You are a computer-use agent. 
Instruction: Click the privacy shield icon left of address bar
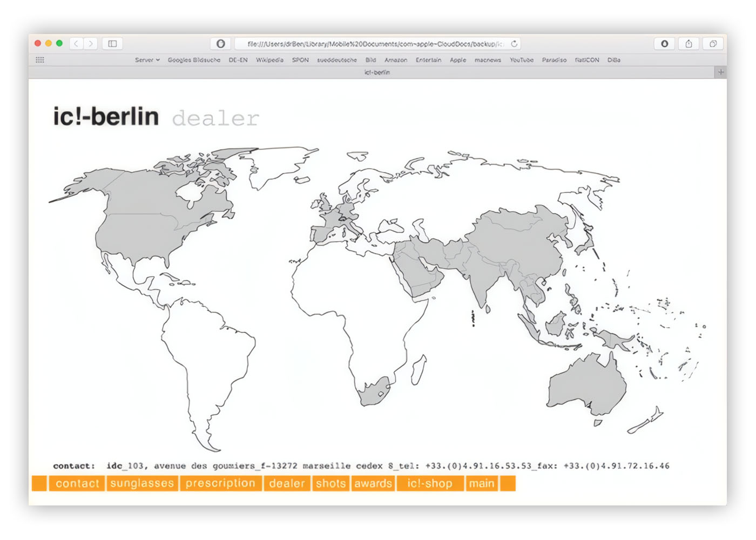tap(220, 44)
